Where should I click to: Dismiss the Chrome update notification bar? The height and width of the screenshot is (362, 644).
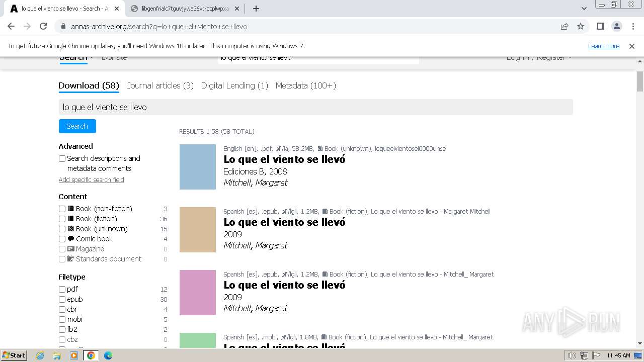632,46
